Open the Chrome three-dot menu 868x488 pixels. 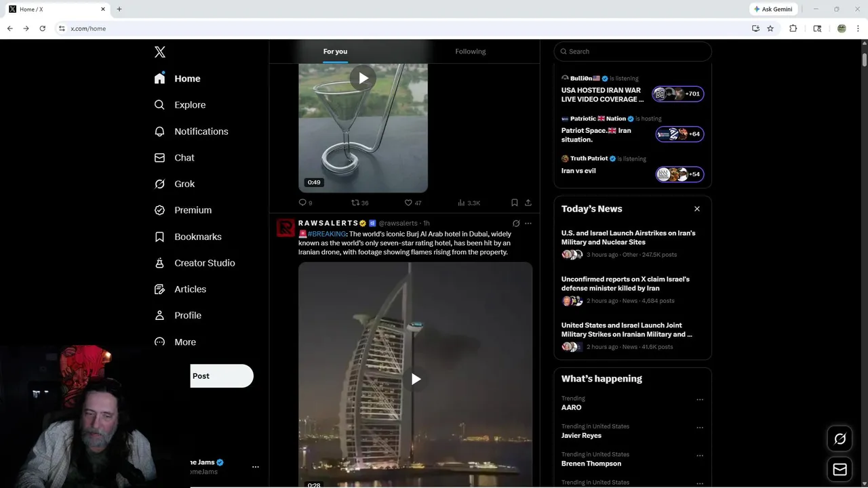tap(859, 28)
